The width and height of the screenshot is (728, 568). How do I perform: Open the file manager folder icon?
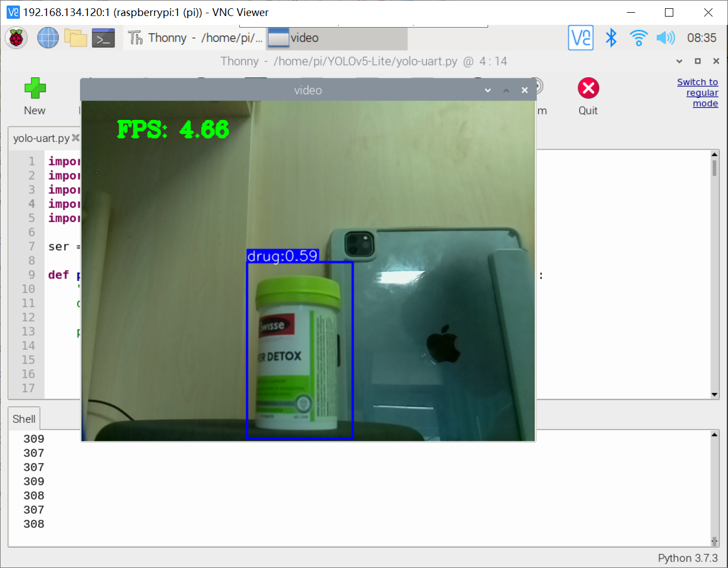(76, 38)
